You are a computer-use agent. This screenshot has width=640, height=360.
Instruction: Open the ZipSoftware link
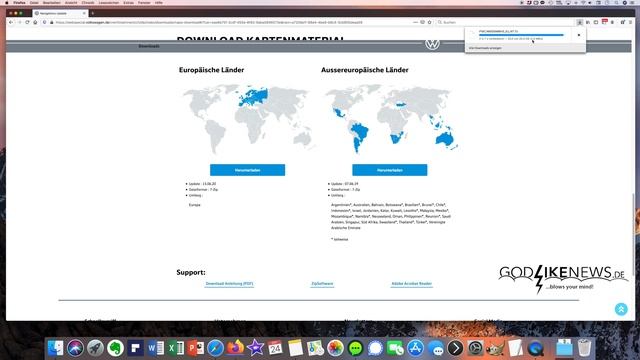tap(322, 283)
